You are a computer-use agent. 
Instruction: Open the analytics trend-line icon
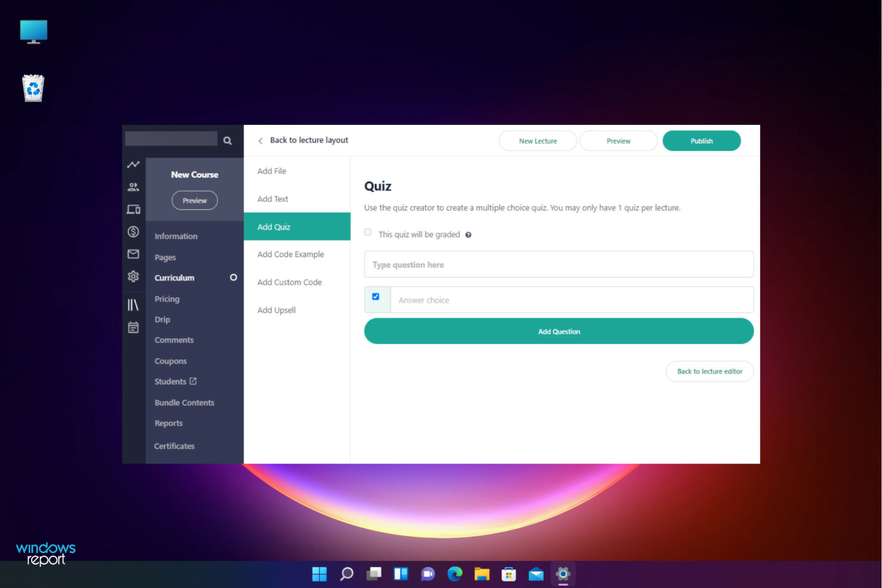click(133, 164)
